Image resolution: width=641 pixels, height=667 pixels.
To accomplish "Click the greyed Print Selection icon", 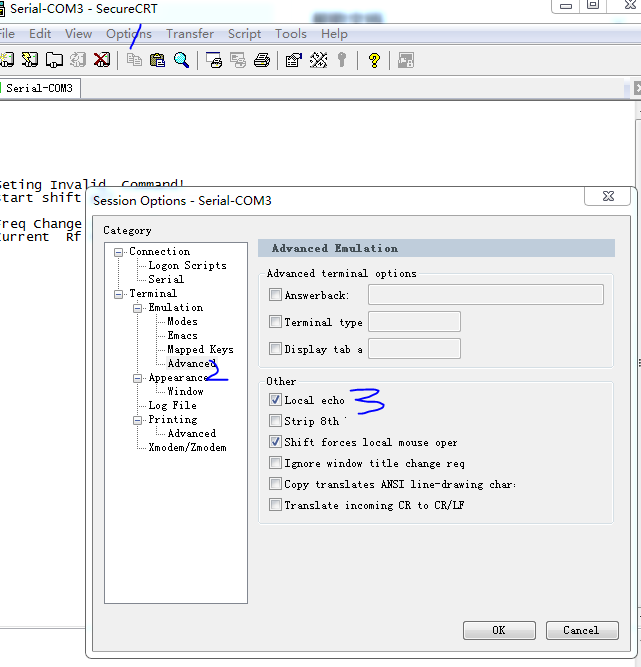I will point(238,60).
